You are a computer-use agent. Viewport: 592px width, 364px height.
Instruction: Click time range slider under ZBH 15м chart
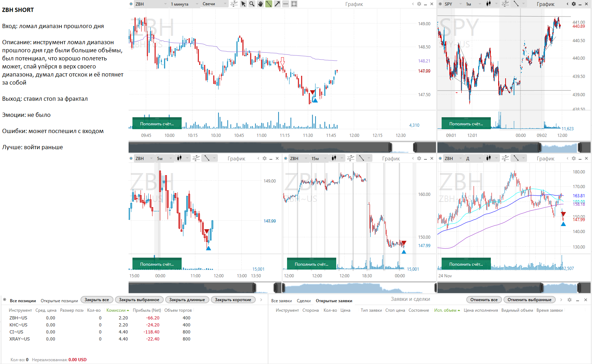(359, 288)
